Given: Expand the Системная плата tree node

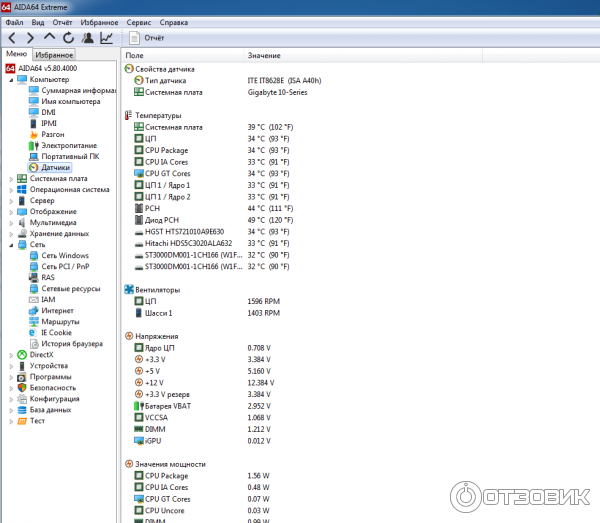Looking at the screenshot, I should point(11,179).
